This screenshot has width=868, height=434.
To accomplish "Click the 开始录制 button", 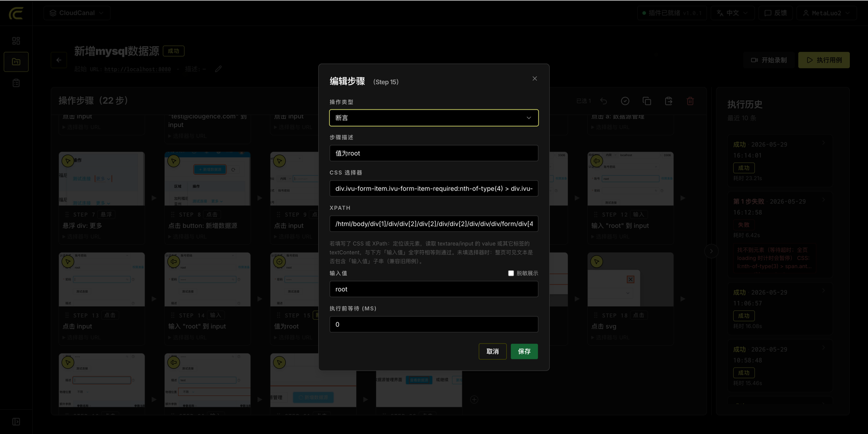I will pyautogui.click(x=769, y=60).
